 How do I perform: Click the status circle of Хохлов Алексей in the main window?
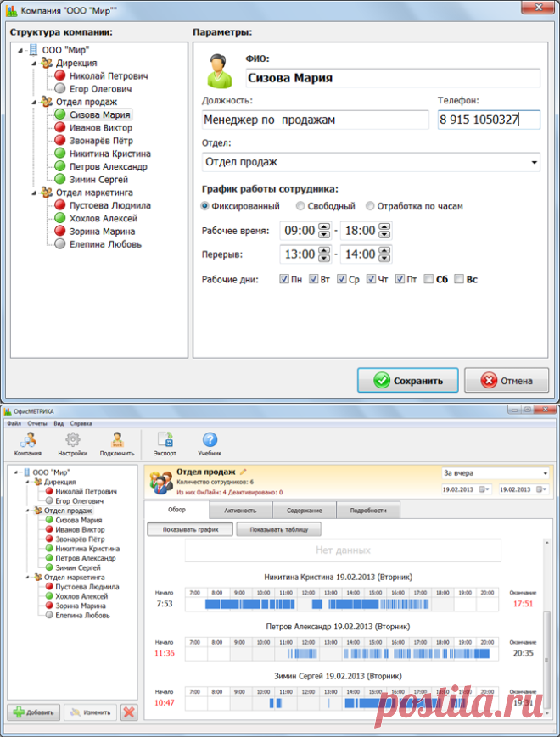click(49, 596)
